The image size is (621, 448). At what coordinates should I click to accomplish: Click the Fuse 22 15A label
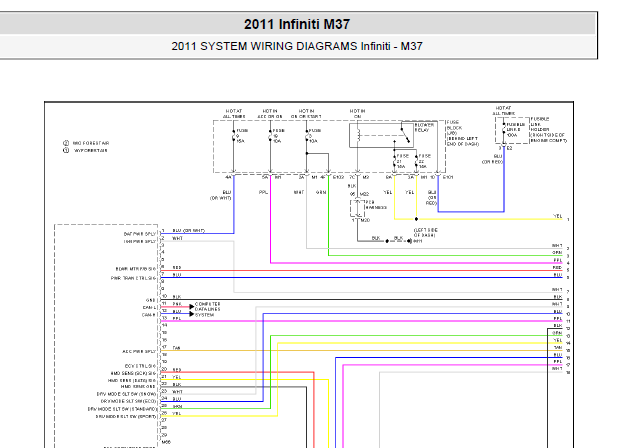[x=424, y=161]
